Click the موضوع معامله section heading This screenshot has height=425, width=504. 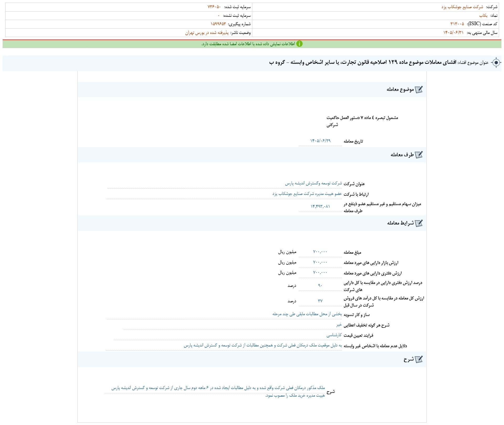pos(400,90)
